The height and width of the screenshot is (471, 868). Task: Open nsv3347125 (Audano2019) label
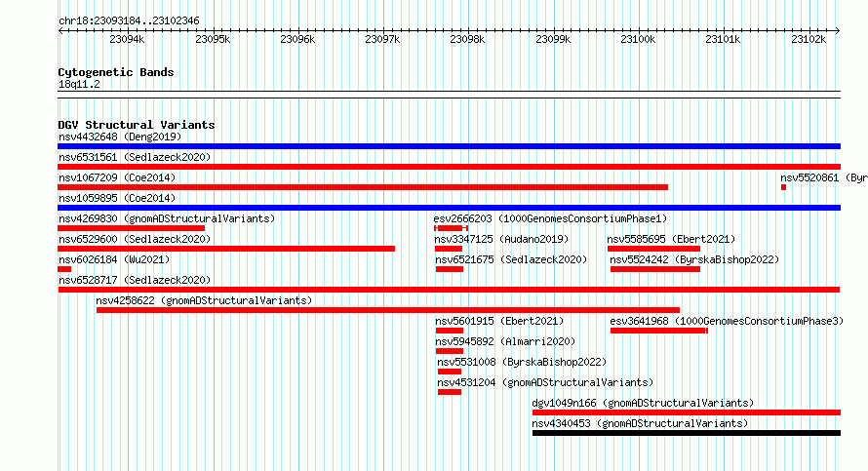(x=501, y=239)
